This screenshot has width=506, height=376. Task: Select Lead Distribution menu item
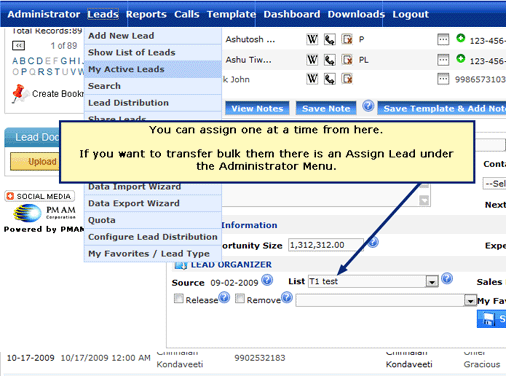click(x=153, y=103)
